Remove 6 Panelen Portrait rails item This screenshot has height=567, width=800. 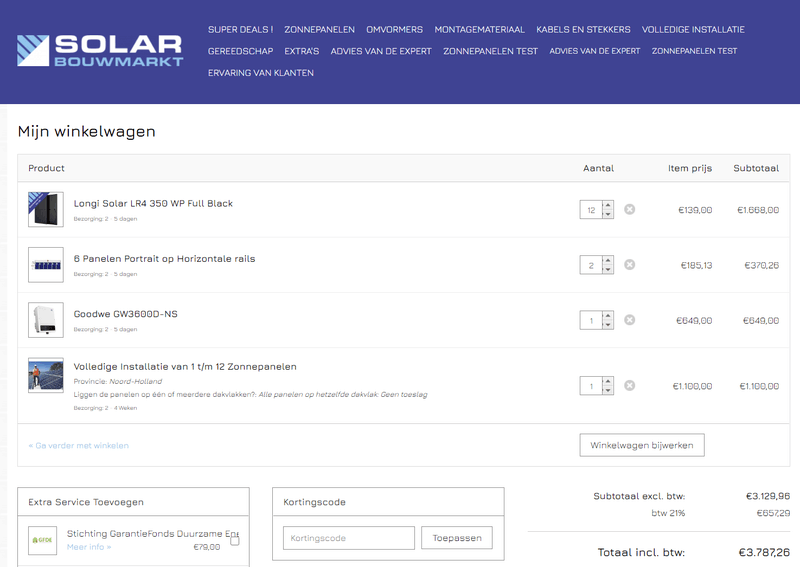(x=630, y=264)
